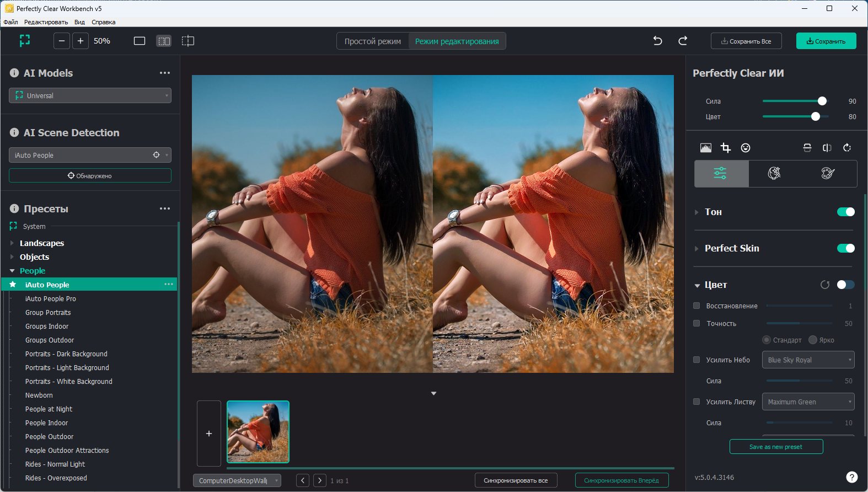Viewport: 868px width, 492px height.
Task: Check the Усилить Небо checkbox
Action: pyautogui.click(x=696, y=360)
